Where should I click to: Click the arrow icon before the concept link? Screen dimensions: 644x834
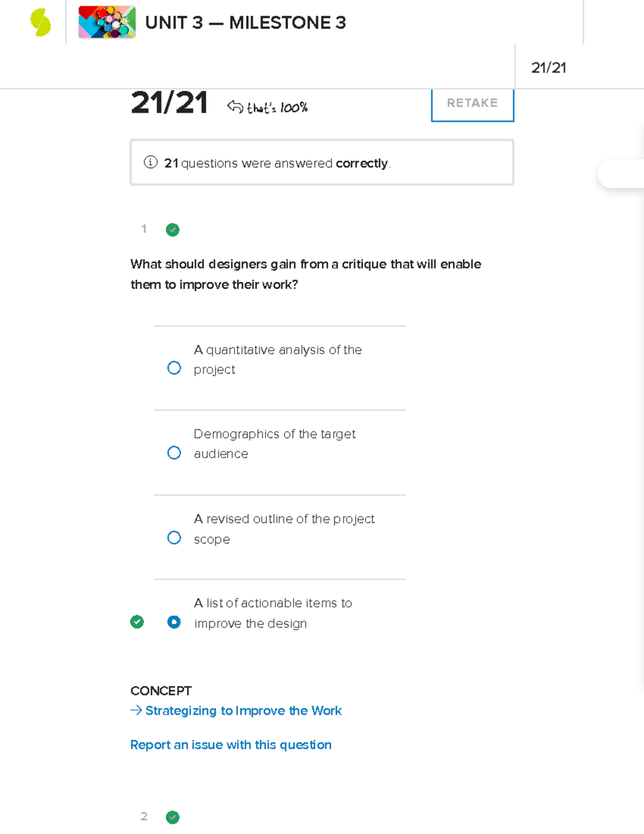pyautogui.click(x=135, y=710)
